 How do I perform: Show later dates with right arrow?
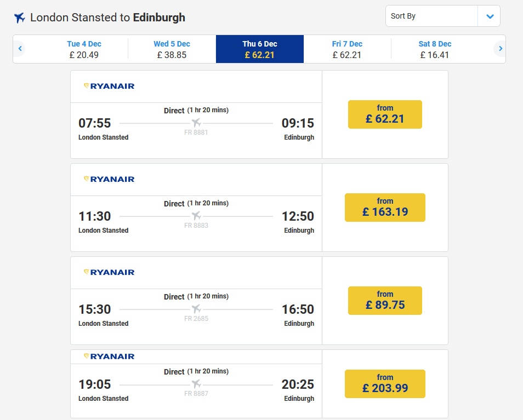click(500, 49)
